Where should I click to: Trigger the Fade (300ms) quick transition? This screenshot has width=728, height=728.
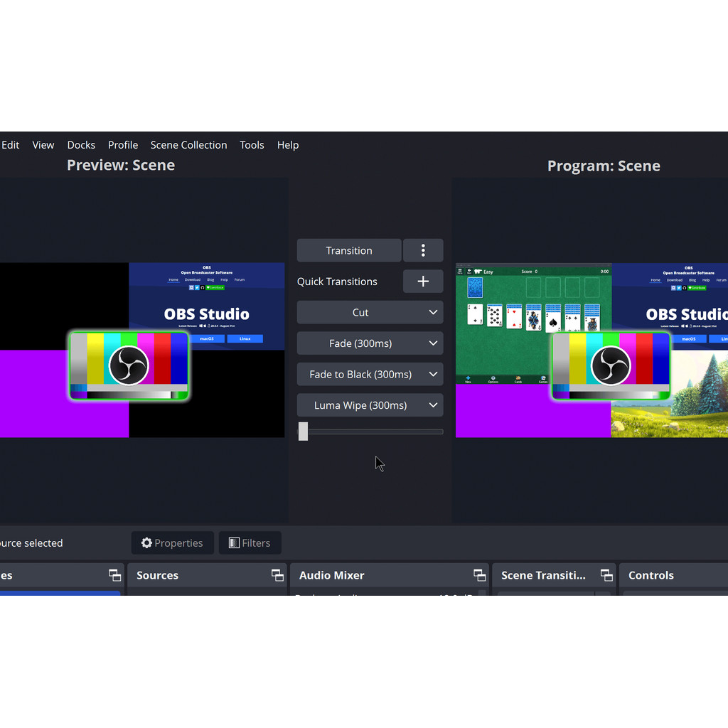[x=360, y=343]
